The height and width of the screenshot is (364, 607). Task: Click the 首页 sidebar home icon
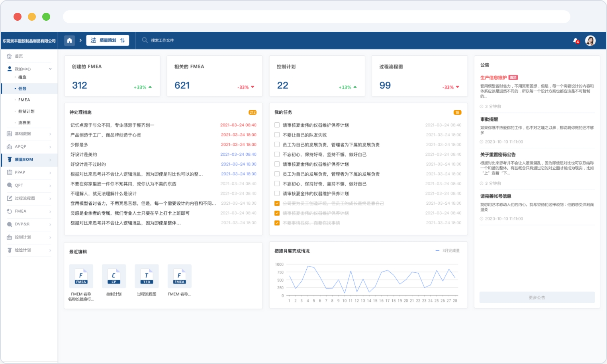point(9,56)
